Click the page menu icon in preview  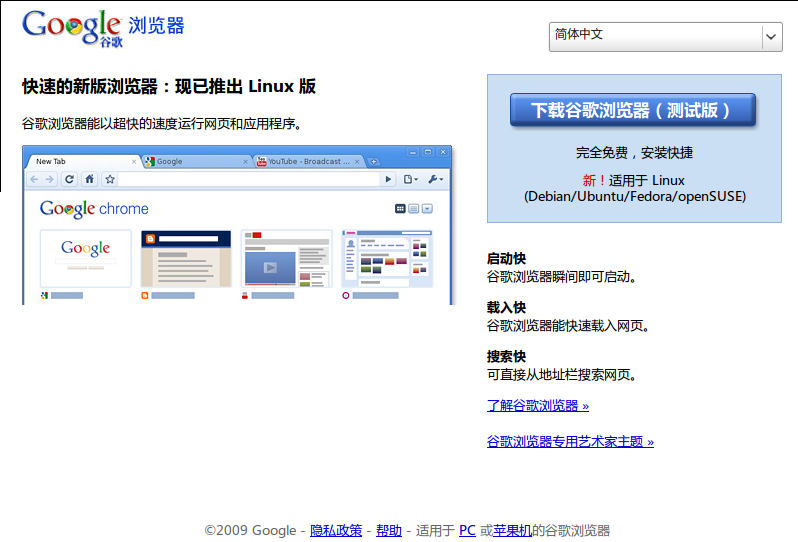[410, 179]
